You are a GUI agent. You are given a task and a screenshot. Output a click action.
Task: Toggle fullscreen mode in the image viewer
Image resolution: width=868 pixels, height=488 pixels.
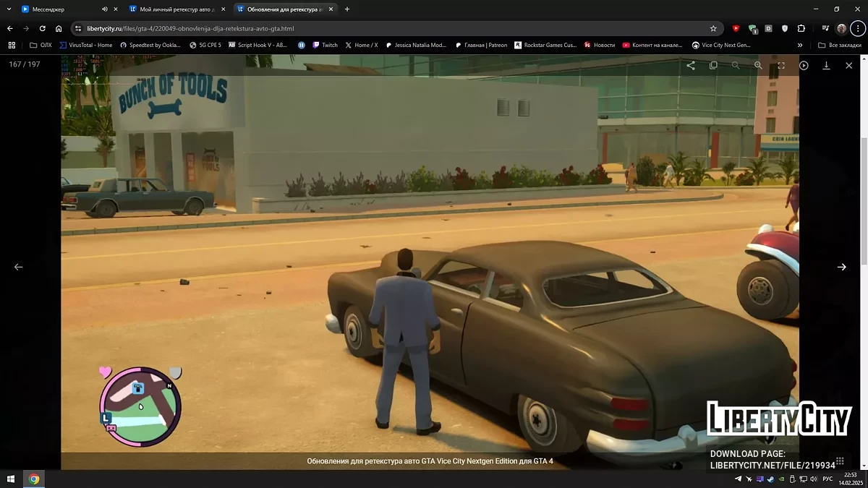tap(781, 65)
